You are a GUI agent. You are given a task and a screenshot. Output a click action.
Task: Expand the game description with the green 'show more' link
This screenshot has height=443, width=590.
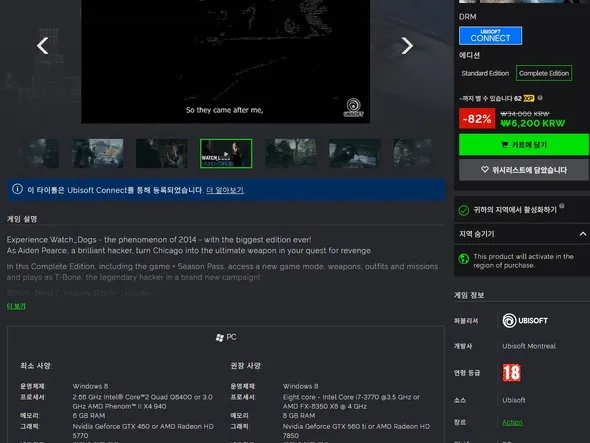click(16, 306)
